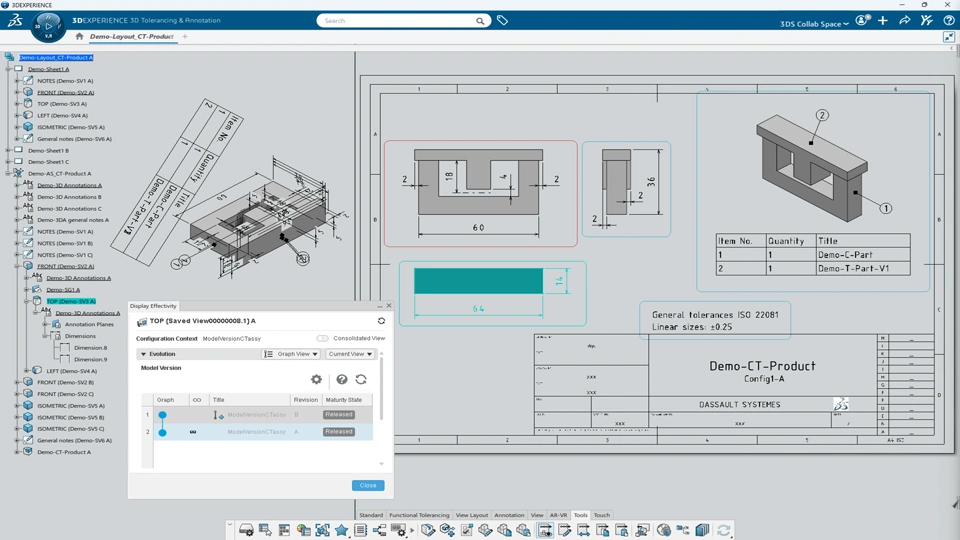Switch to the Standard tab
The image size is (960, 540).
371,515
